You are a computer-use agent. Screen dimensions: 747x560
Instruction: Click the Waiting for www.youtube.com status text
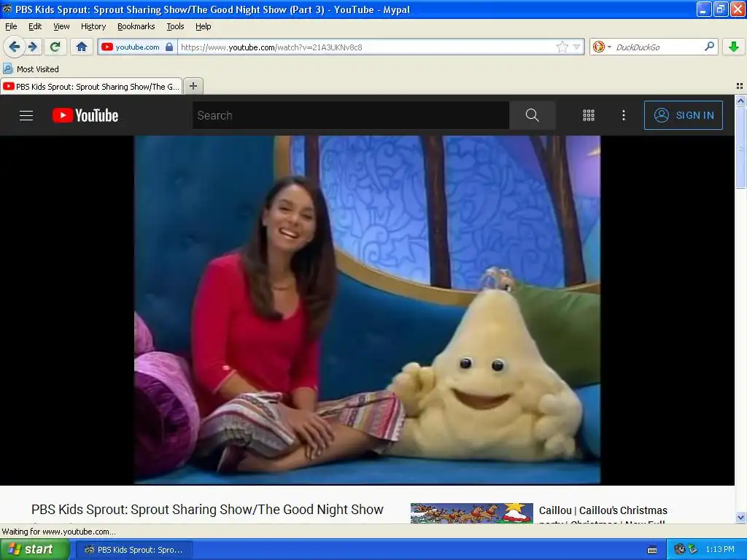[58, 532]
